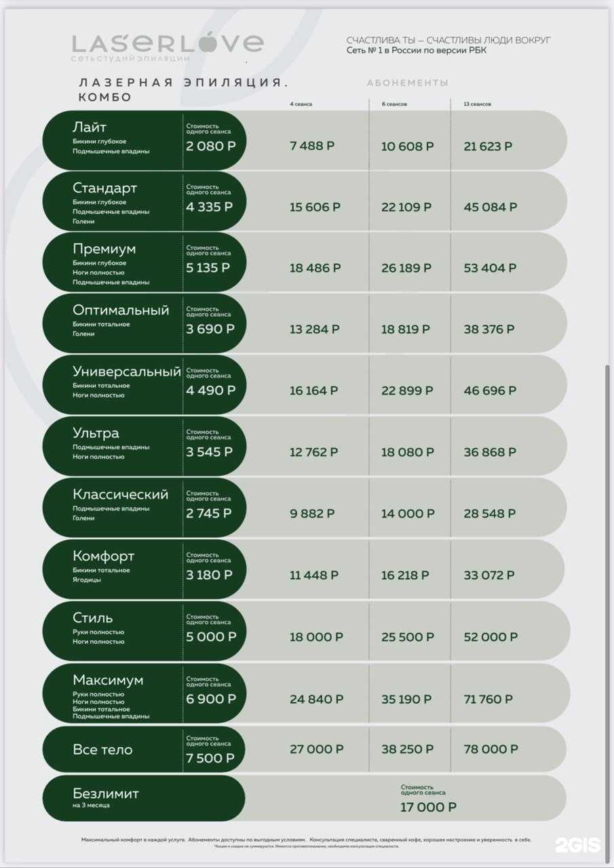The width and height of the screenshot is (614, 868).
Task: Click the 7 488 Р four-session Лайт price
Action: click(312, 146)
